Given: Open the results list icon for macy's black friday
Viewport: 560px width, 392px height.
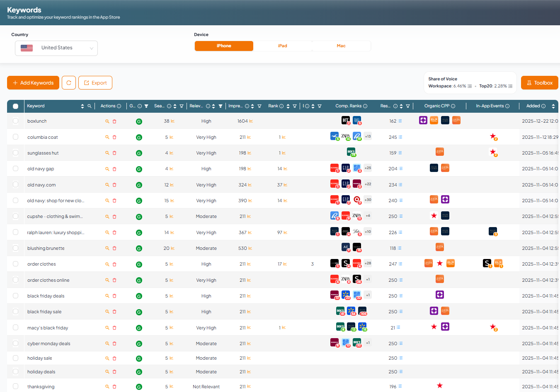Looking at the screenshot, I should [x=398, y=327].
